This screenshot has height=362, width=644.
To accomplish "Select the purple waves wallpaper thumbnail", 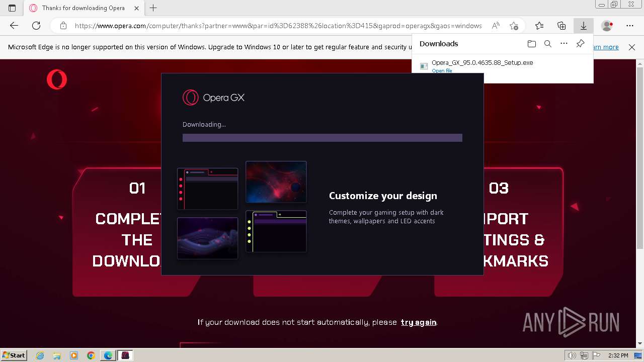I will (207, 238).
